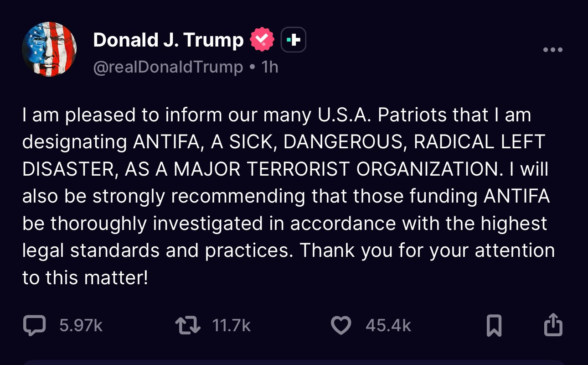Tap the red verified badge
Viewport: 588px width, 365px height.
[262, 40]
